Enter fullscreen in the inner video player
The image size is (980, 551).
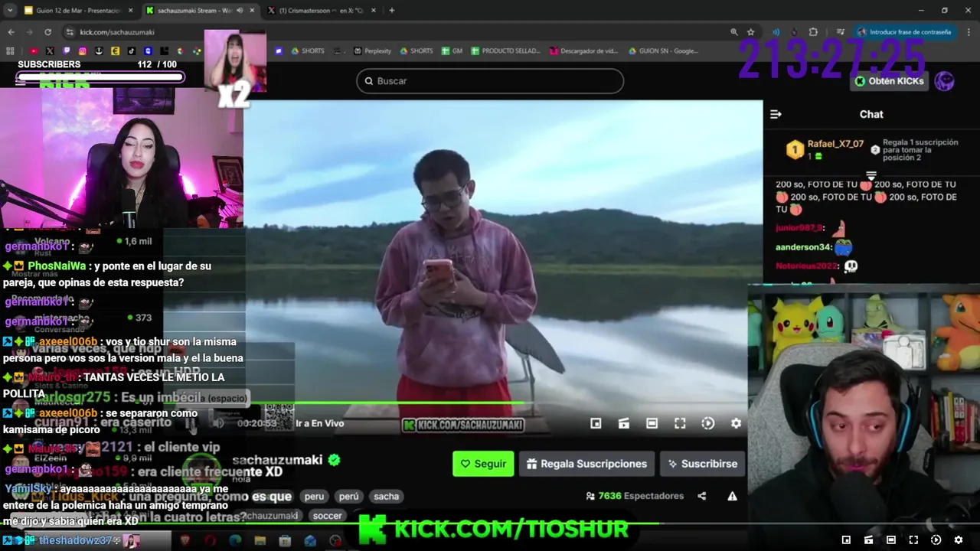point(680,423)
